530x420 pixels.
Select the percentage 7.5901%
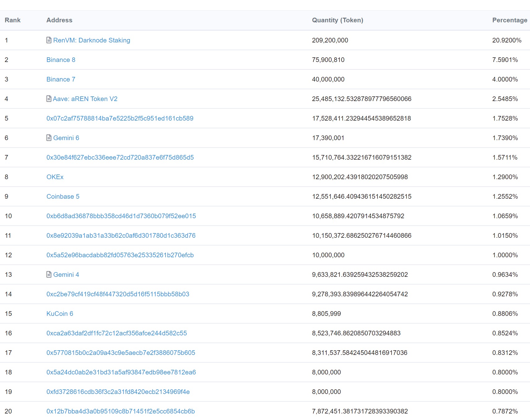tap(505, 60)
